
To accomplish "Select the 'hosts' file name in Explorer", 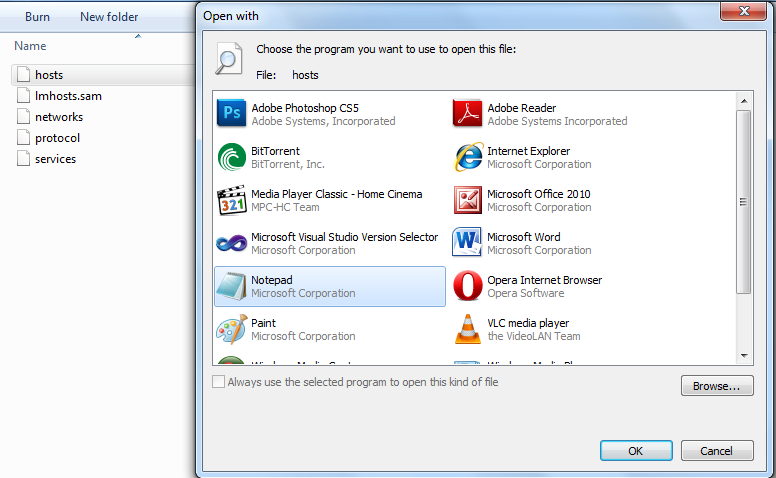I will pos(49,75).
